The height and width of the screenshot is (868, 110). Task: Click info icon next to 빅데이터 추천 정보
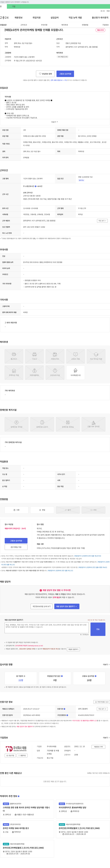point(19,796)
